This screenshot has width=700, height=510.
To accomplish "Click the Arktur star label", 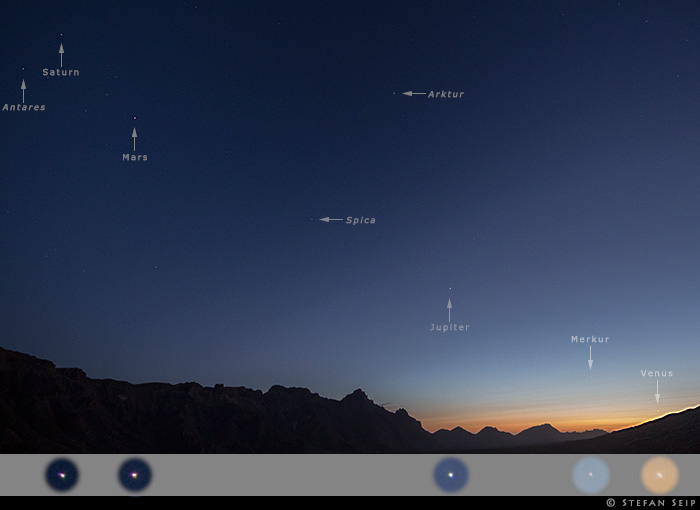I will point(446,94).
